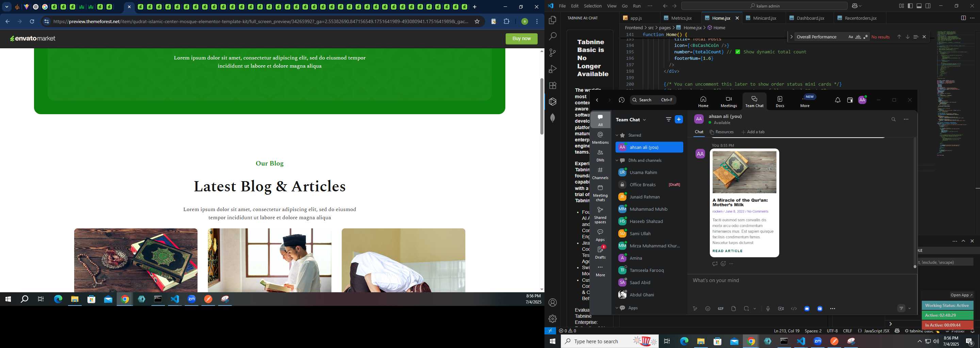Open VS Code Accounts icon
Viewport: 980px width, 348px height.
coord(552,302)
